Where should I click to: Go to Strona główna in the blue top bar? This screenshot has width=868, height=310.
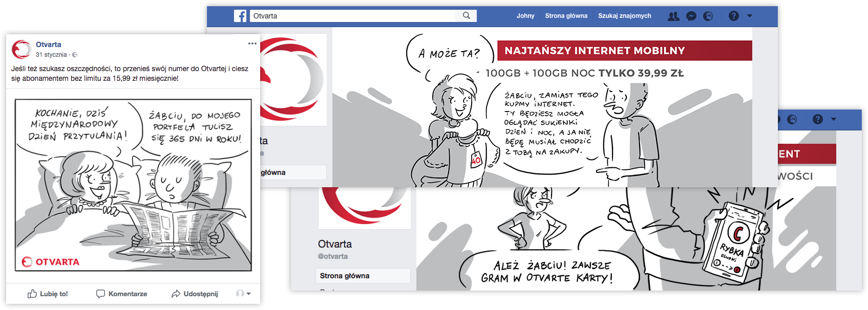tap(566, 16)
